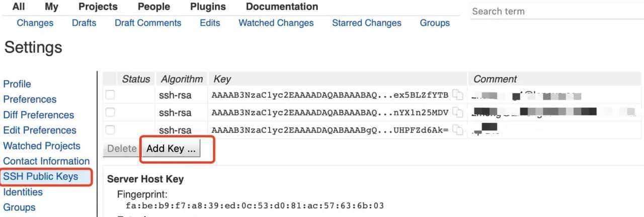Select SSH Public Keys in sidebar
644x217 pixels.
[41, 177]
